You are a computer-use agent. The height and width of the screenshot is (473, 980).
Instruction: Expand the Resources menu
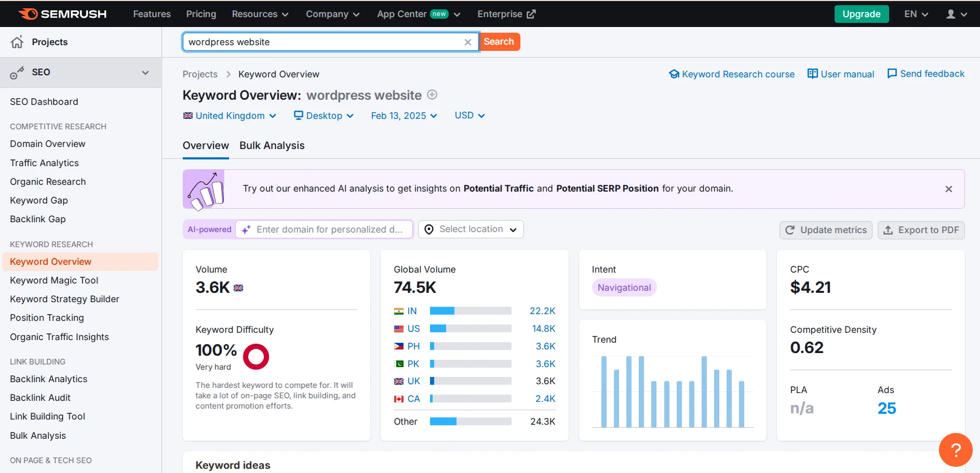(x=260, y=14)
